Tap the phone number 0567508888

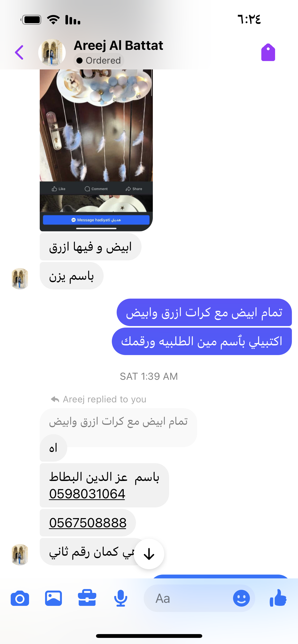click(88, 523)
